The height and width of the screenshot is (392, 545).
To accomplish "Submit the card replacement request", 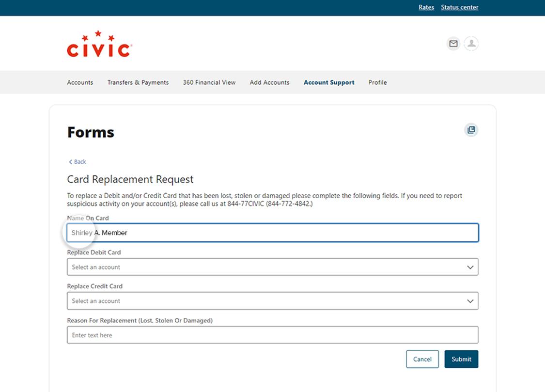I will coord(461,359).
